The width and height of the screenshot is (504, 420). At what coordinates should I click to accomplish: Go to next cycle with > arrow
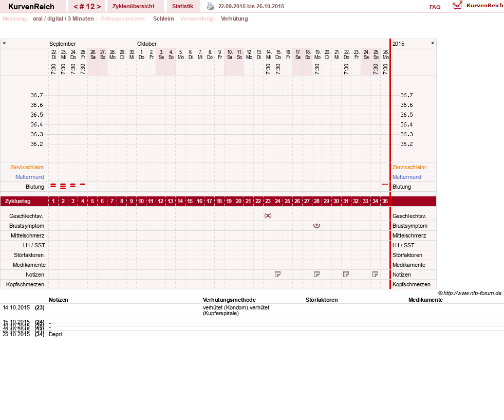[99, 7]
